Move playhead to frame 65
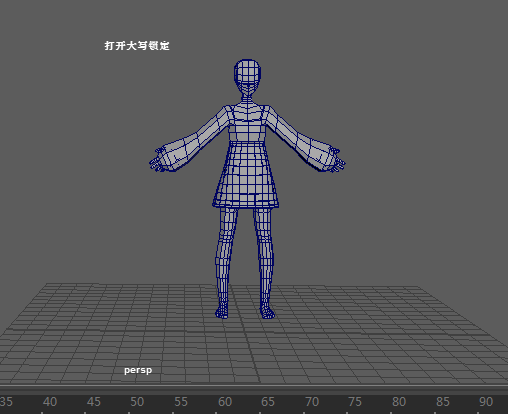Image resolution: width=508 pixels, height=414 pixels. pyautogui.click(x=268, y=402)
